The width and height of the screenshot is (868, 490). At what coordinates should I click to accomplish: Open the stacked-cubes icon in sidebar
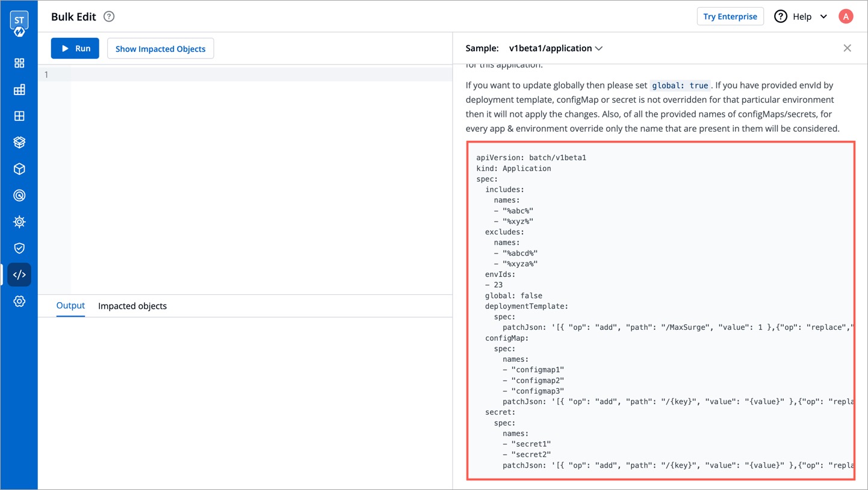click(x=19, y=143)
